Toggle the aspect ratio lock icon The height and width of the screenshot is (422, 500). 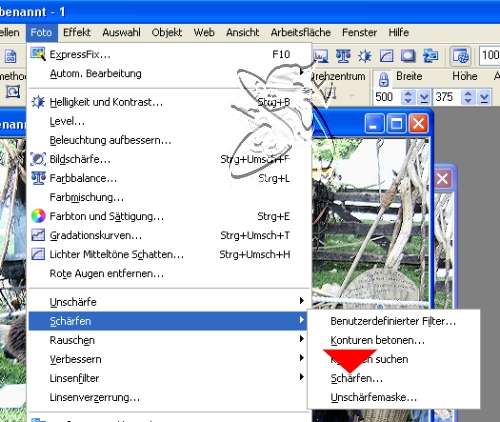pyautogui.click(x=384, y=79)
